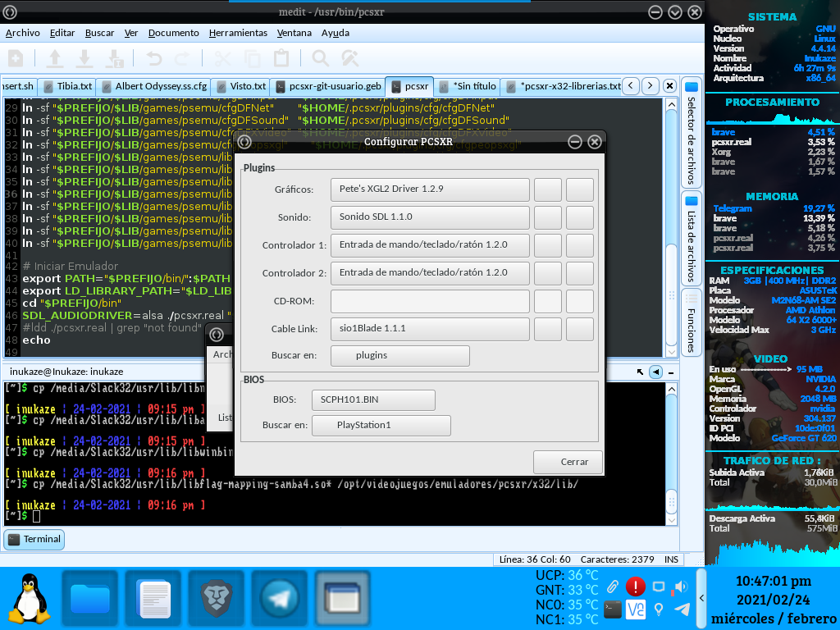Viewport: 840px width, 630px height.
Task: Open the text document app in the taskbar
Action: tap(153, 599)
